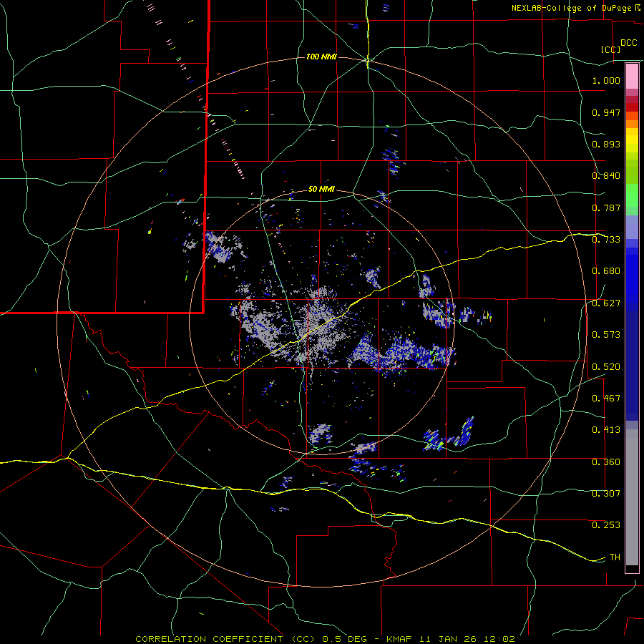The image size is (644, 644).
Task: Select the 0.360 scale value
Action: click(x=606, y=462)
